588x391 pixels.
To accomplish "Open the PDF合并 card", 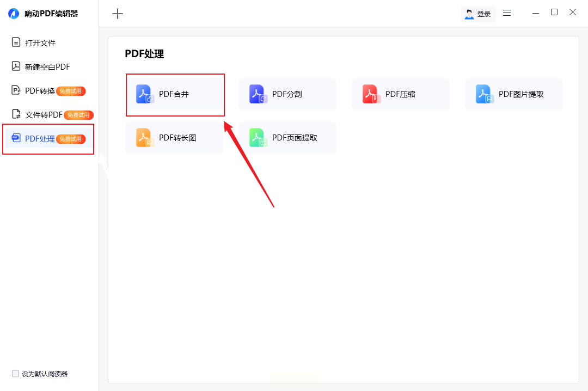I will click(174, 94).
